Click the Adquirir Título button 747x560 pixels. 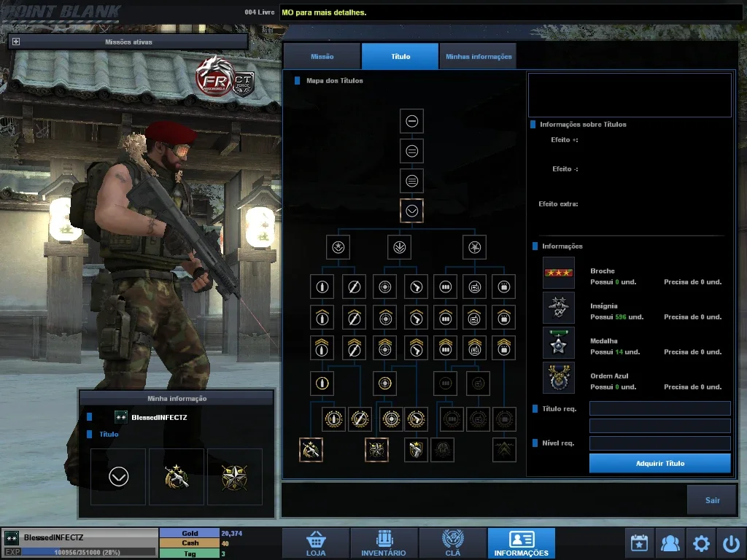[x=659, y=463]
